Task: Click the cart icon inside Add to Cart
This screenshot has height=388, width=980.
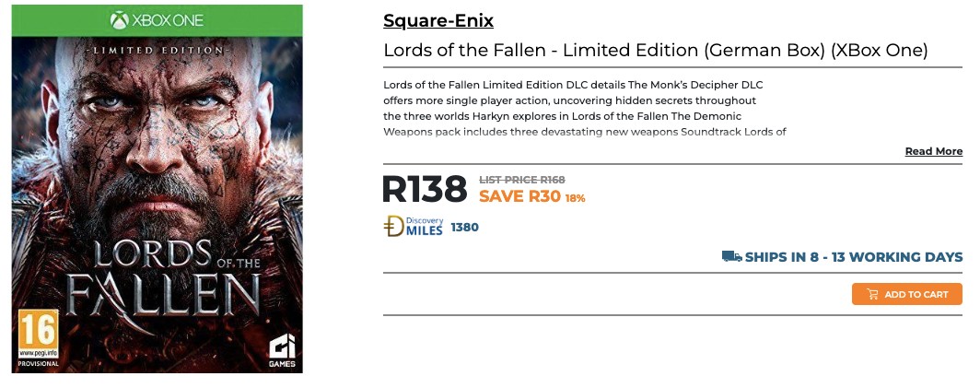Action: (x=872, y=294)
